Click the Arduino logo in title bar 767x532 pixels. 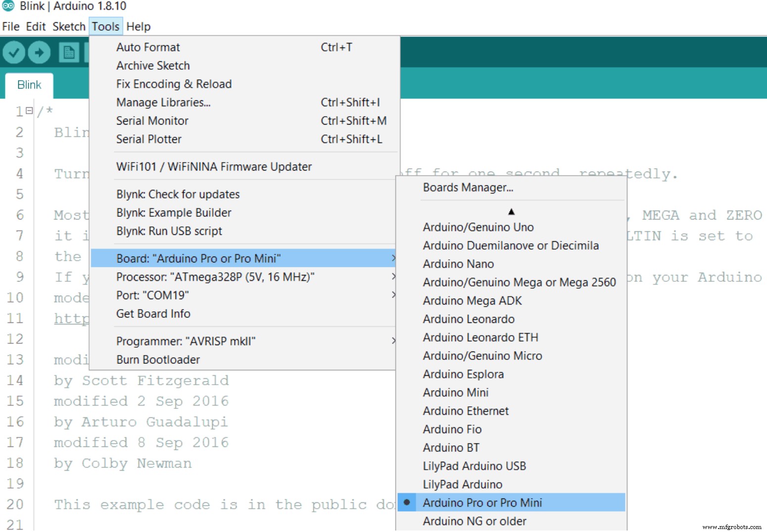click(8, 6)
